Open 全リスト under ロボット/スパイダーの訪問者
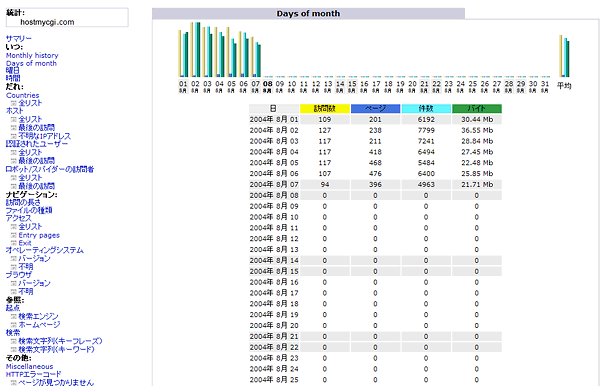The height and width of the screenshot is (386, 600). click(30, 178)
